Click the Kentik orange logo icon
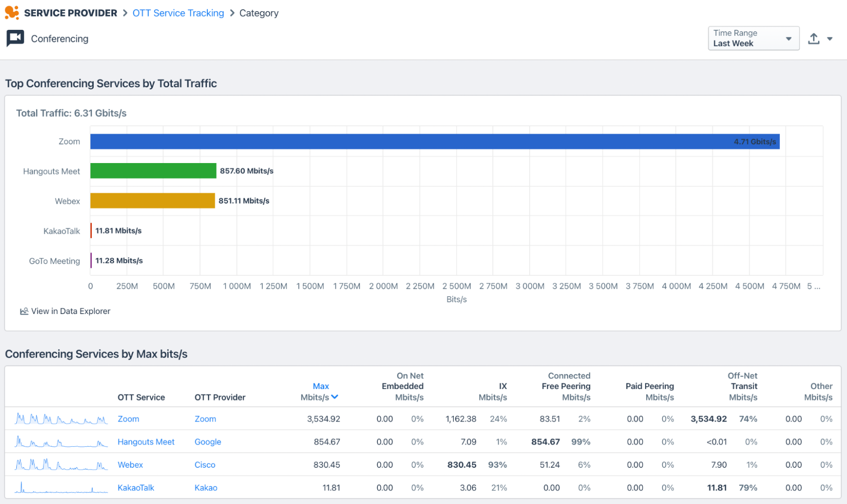The width and height of the screenshot is (847, 504). (x=12, y=13)
